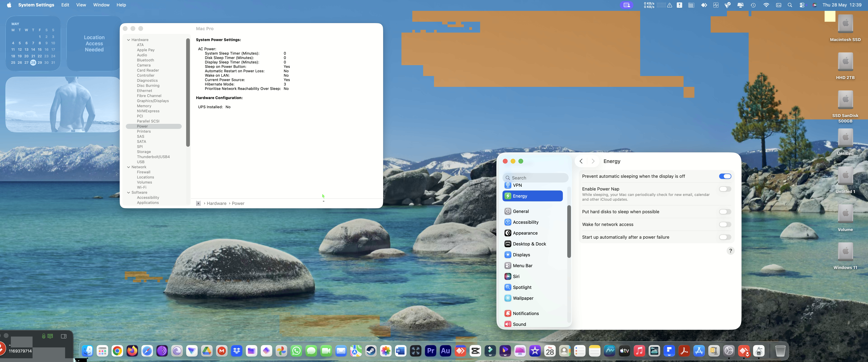Open Wallpaper settings pane
The height and width of the screenshot is (362, 868).
[532, 298]
